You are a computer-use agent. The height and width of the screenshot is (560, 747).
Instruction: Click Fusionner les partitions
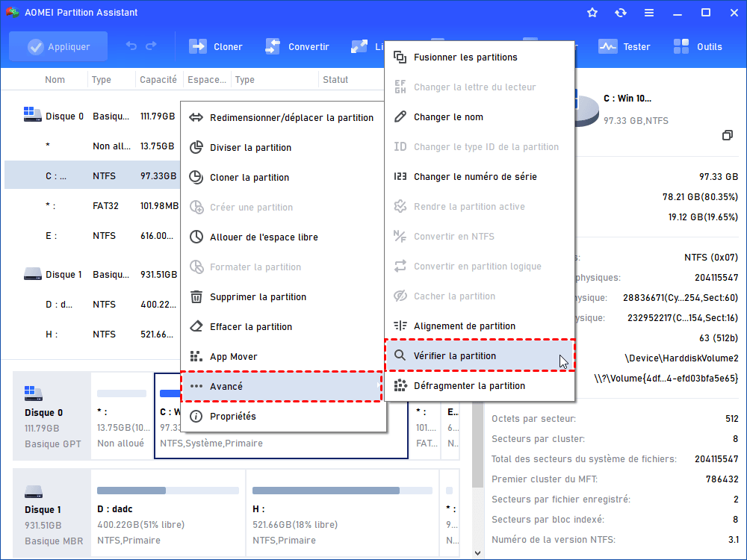(x=479, y=57)
